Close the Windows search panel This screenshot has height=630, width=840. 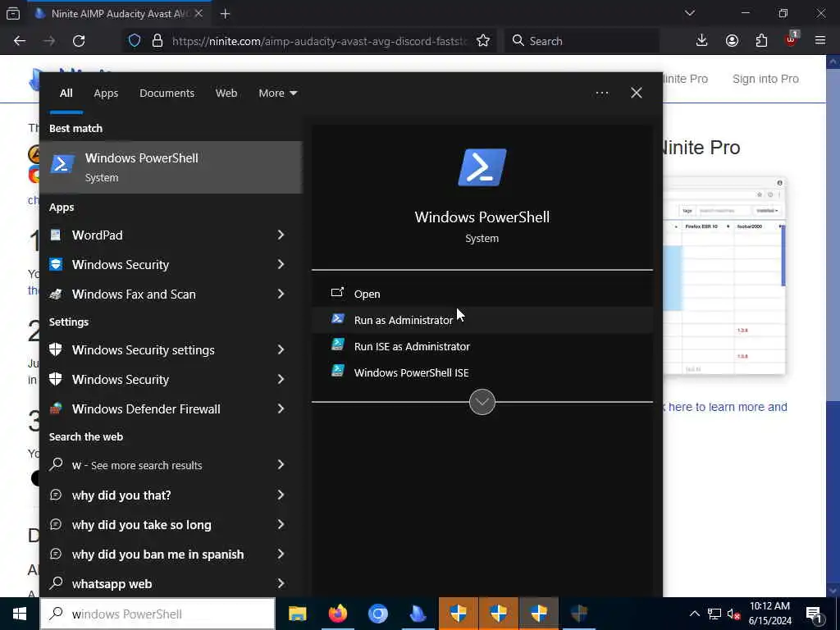(x=637, y=94)
